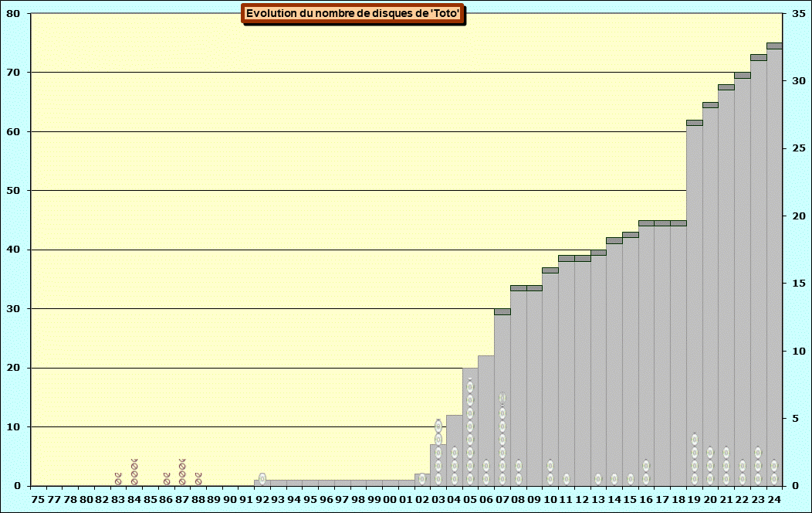Viewport: 812px width, 513px height.
Task: Click the CD icons above year 08
Action: click(x=519, y=472)
